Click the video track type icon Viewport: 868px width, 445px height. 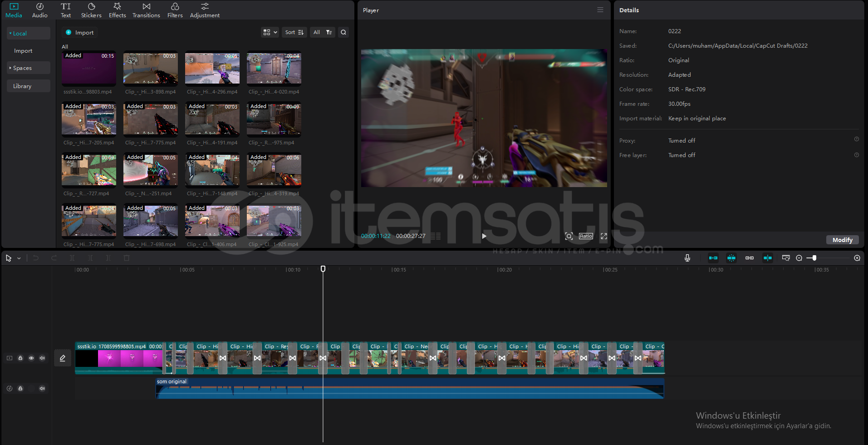tap(10, 358)
